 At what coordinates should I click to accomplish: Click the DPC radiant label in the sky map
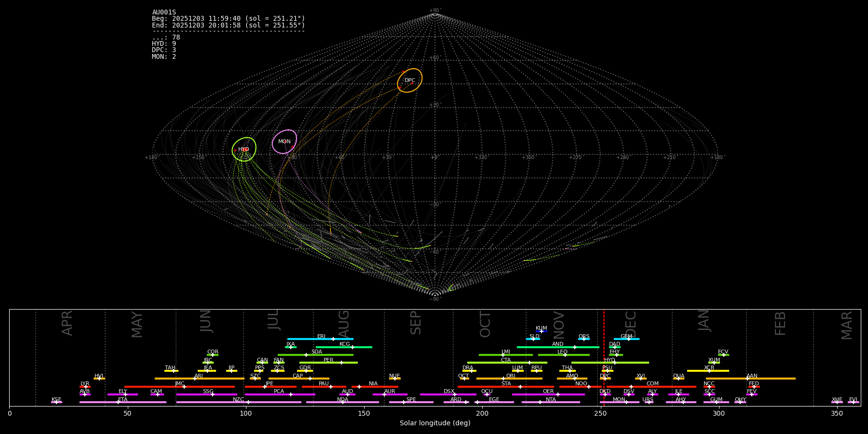pos(410,81)
